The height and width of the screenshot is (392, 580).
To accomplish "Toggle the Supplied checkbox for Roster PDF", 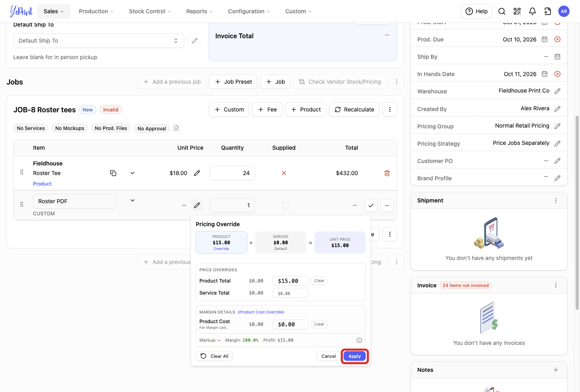I will pos(286,205).
